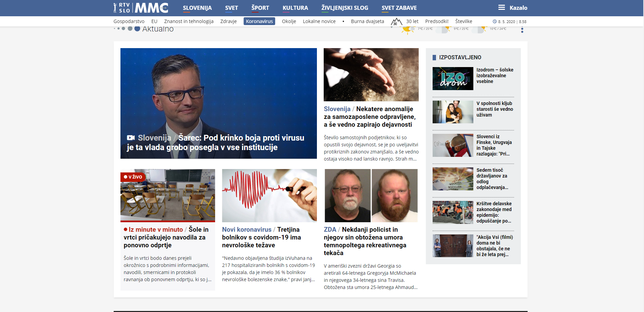The height and width of the screenshot is (312, 644).
Task: Open the Lokalne novice link
Action: [x=319, y=21]
